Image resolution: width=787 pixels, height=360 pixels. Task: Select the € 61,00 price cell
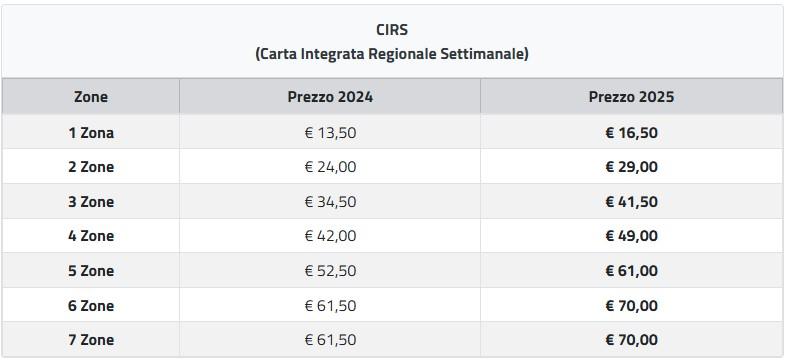(631, 271)
